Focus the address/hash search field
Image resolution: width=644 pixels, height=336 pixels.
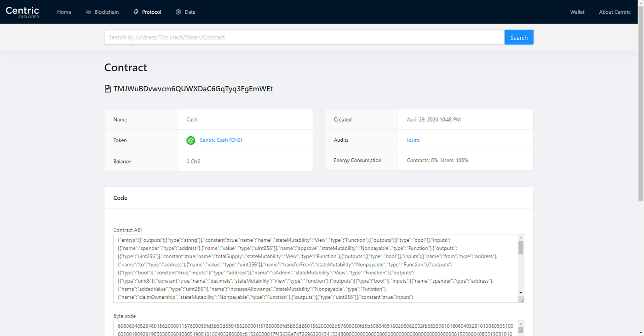click(305, 37)
